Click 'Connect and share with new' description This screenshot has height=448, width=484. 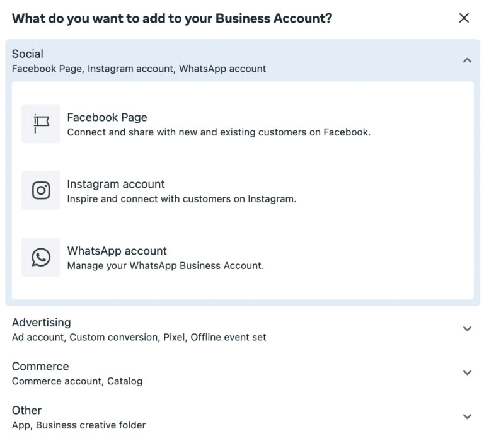pyautogui.click(x=219, y=132)
